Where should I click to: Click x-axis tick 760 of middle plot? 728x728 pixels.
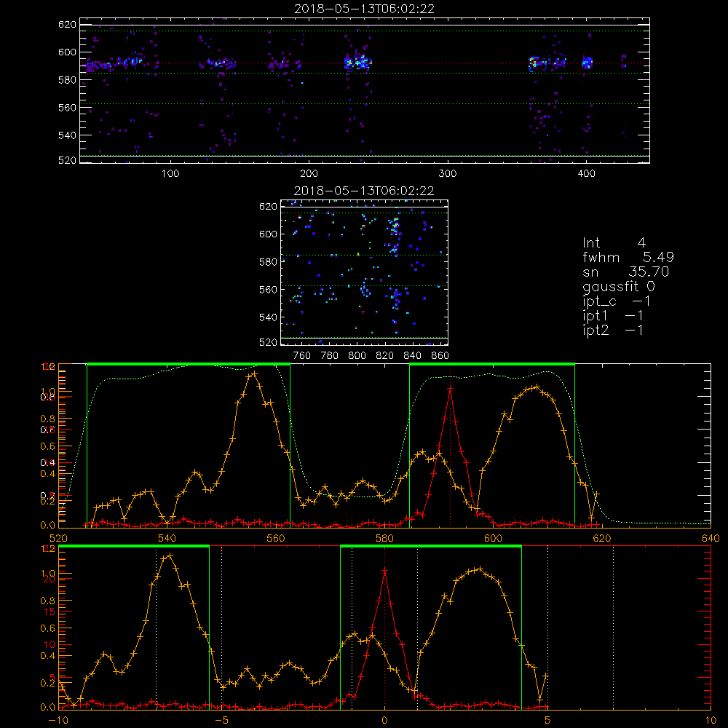pos(302,356)
